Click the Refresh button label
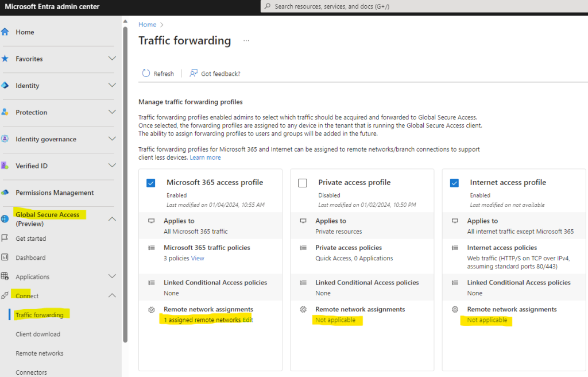588x377 pixels. click(x=164, y=74)
